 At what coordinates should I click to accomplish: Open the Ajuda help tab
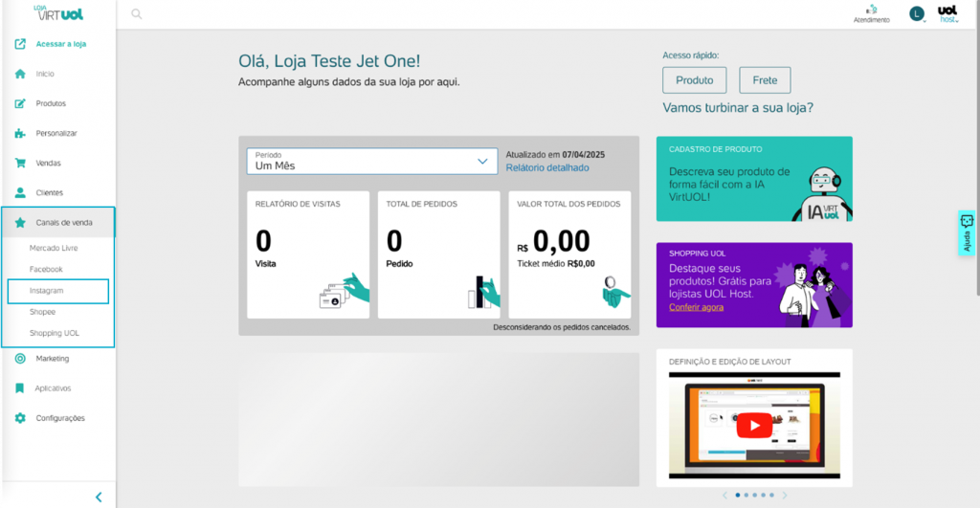[x=967, y=233]
